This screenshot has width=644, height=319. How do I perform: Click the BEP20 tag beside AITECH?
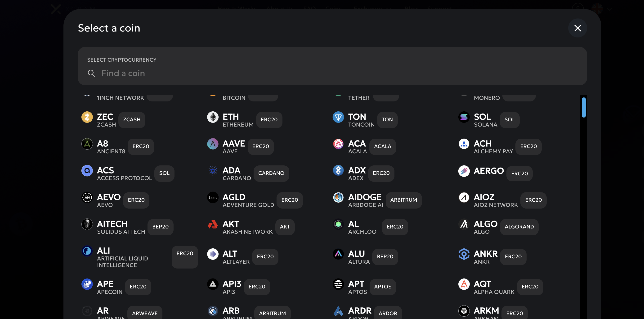pos(160,227)
